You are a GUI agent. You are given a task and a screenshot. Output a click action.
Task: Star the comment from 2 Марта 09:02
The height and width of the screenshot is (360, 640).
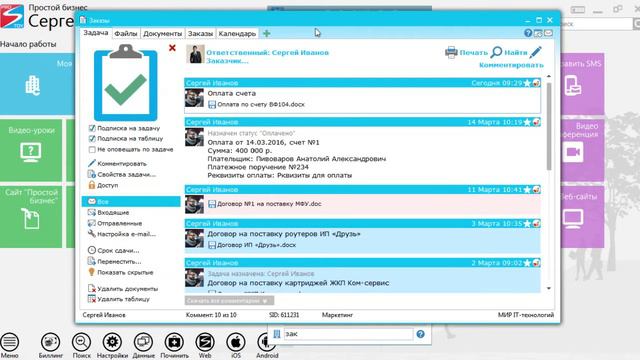pyautogui.click(x=527, y=263)
